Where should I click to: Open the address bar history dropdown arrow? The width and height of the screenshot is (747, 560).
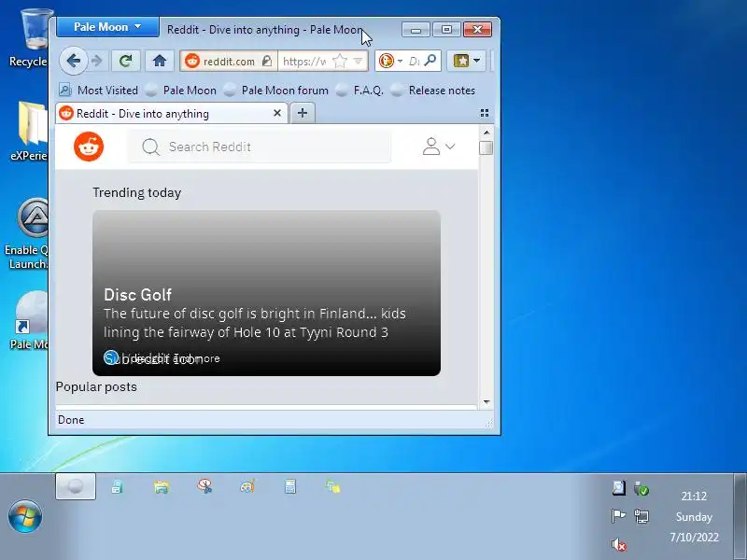(358, 61)
